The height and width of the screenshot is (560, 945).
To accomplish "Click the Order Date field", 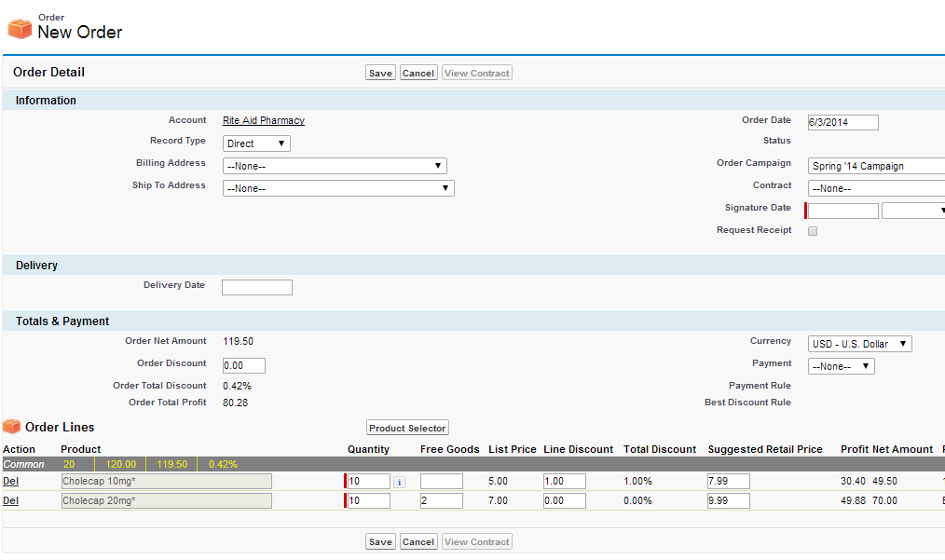I will [x=842, y=122].
